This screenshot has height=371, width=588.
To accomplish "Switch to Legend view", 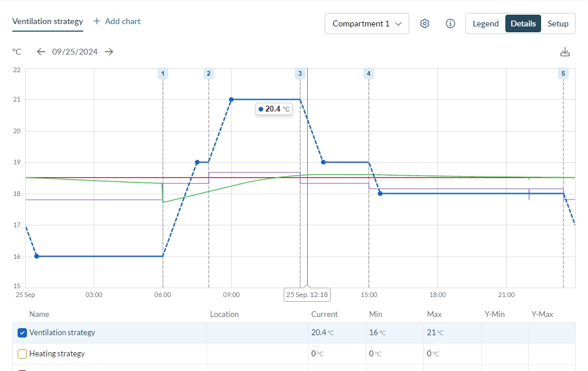I will coord(485,23).
